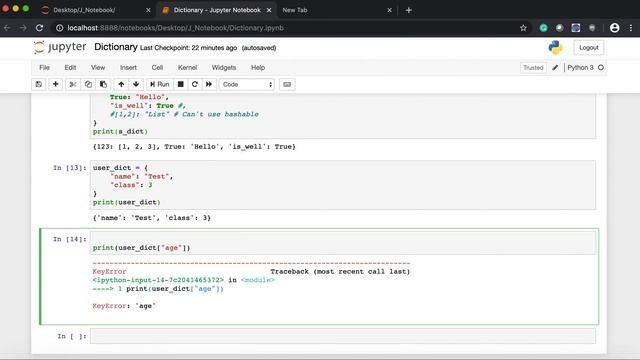Open the command palette keyboard icon
The image size is (640, 360).
(x=287, y=84)
